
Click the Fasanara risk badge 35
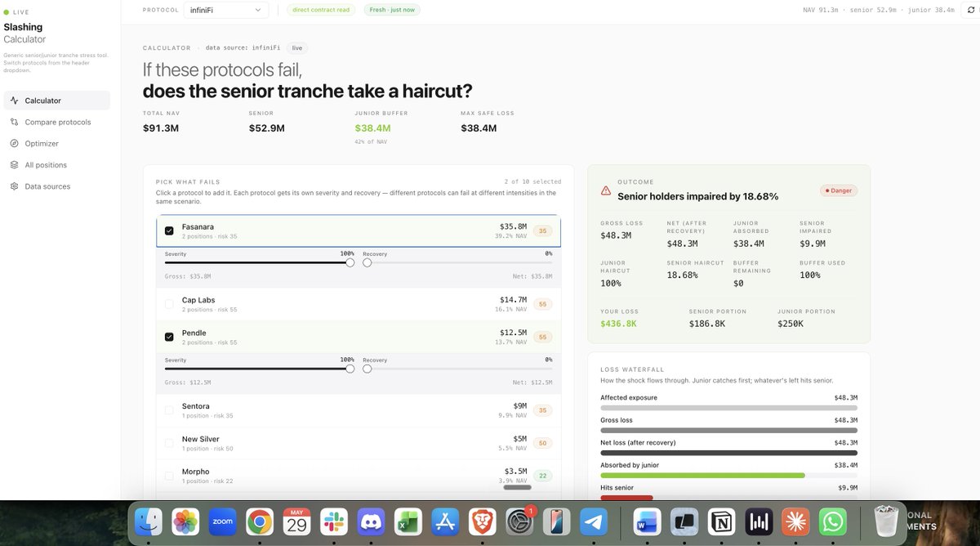coord(543,231)
